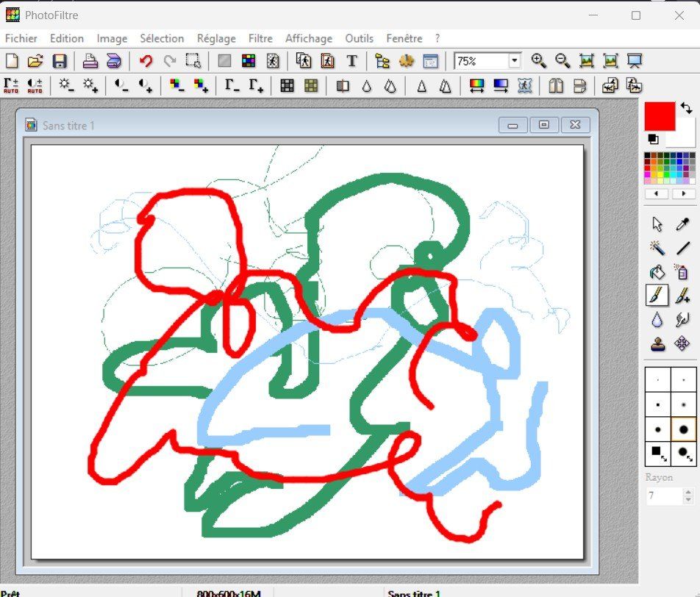Viewport: 700px width, 597px height.
Task: Click the full screen display icon
Action: [635, 61]
